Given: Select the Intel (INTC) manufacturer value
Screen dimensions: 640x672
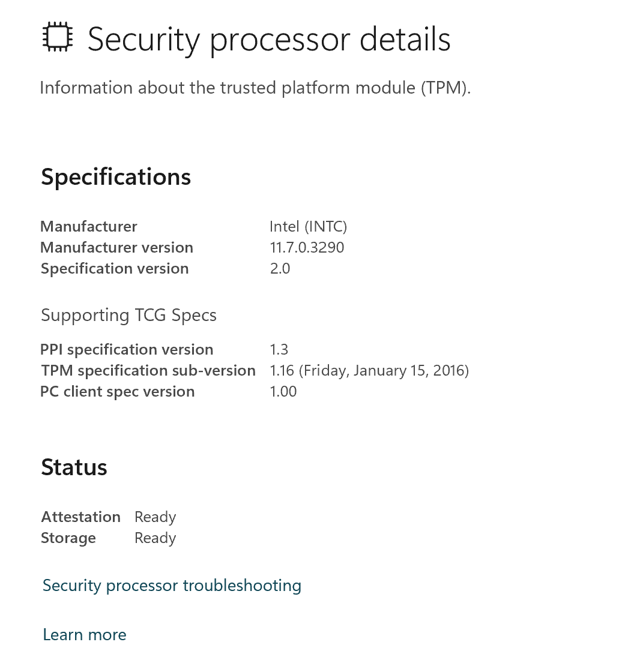Looking at the screenshot, I should 308,226.
